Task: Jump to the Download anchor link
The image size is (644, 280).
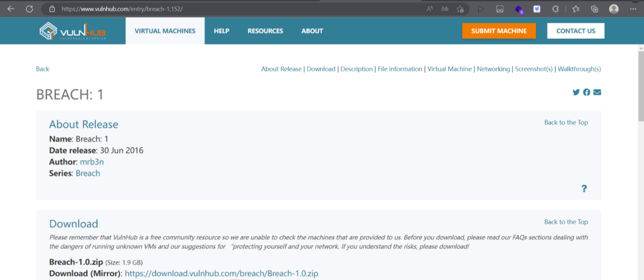Action: 321,69
